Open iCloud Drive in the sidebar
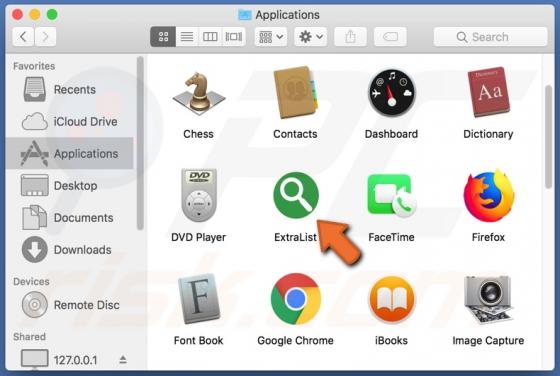560x376 pixels. click(70, 121)
